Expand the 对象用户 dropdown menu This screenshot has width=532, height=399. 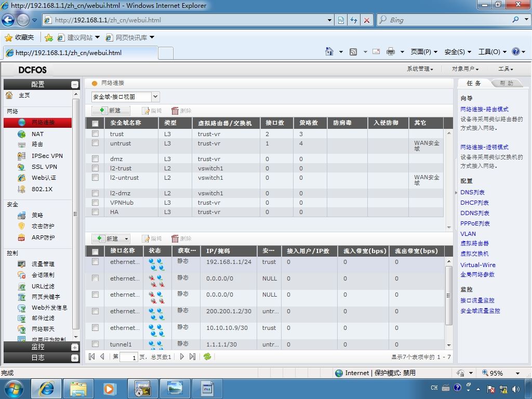click(465, 69)
